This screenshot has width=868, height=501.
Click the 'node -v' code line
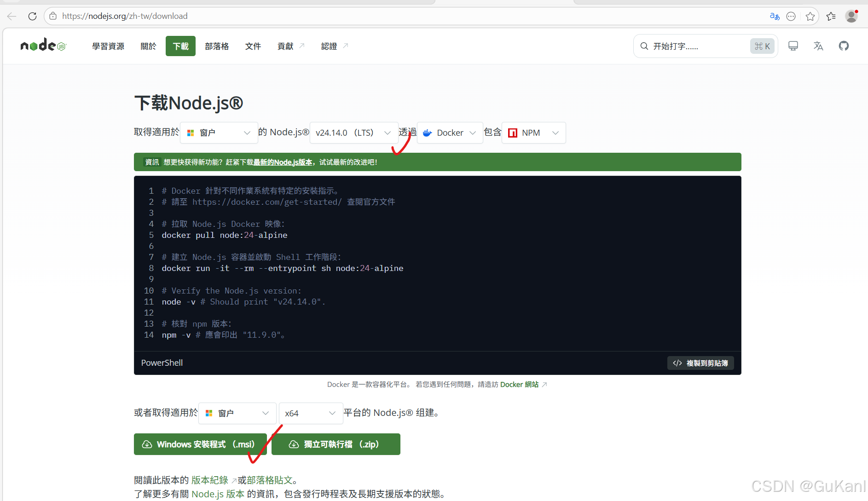click(243, 302)
